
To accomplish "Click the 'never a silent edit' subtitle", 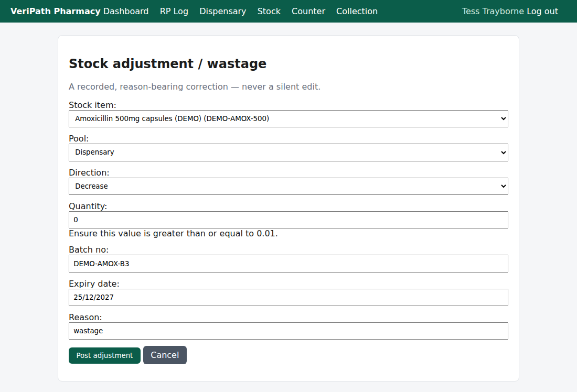I will [195, 87].
